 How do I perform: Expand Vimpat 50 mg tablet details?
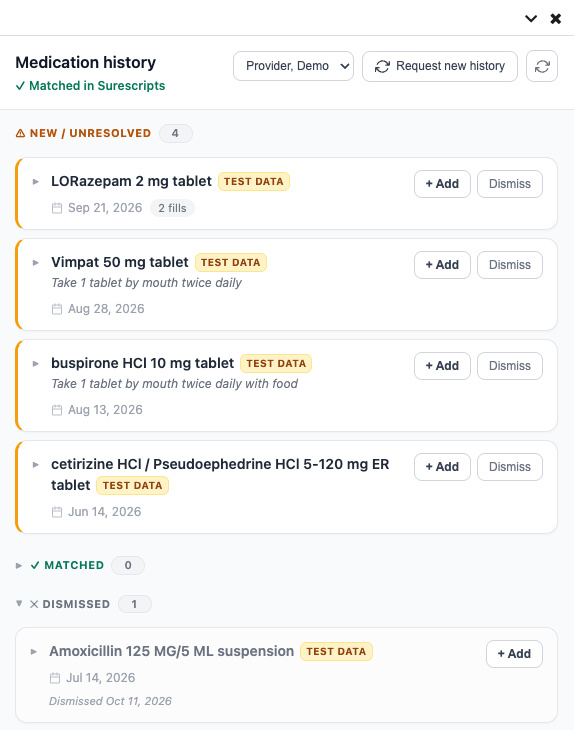[36, 263]
